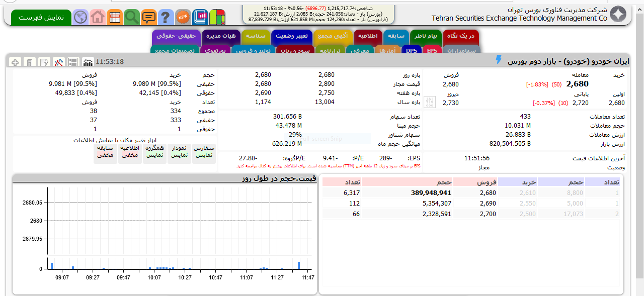Click the calculator icon in the panel header
The image size is (644, 296).
[x=30, y=62]
